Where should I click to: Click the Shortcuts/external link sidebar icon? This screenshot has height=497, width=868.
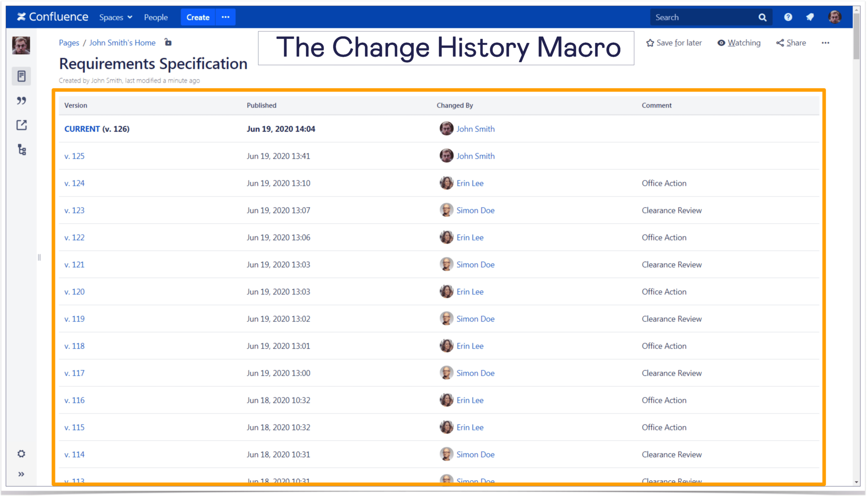[21, 125]
